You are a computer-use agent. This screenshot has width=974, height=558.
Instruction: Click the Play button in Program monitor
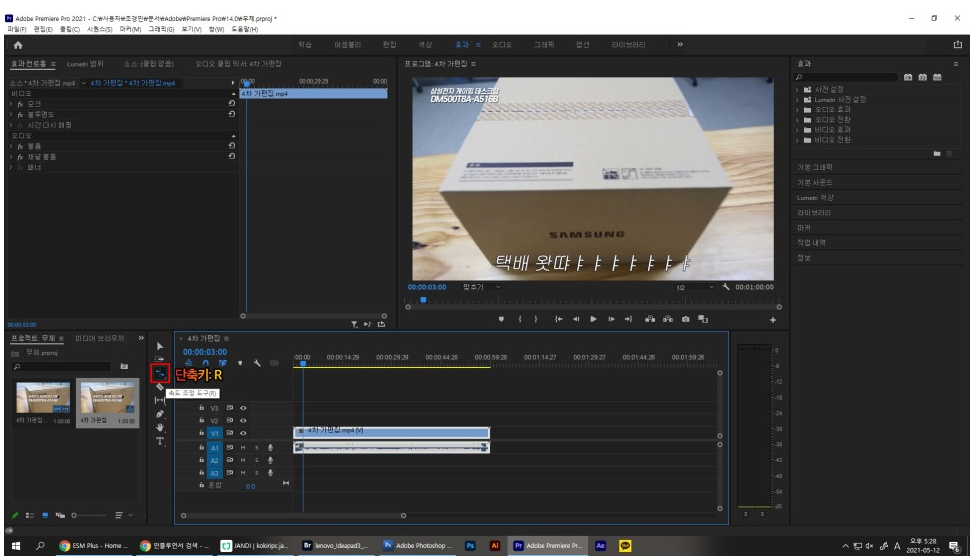593,319
